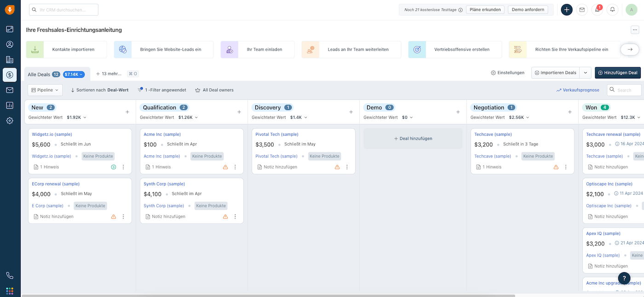Click the deals Search box in the filter bar
The height and width of the screenshot is (297, 644).
[x=624, y=90]
